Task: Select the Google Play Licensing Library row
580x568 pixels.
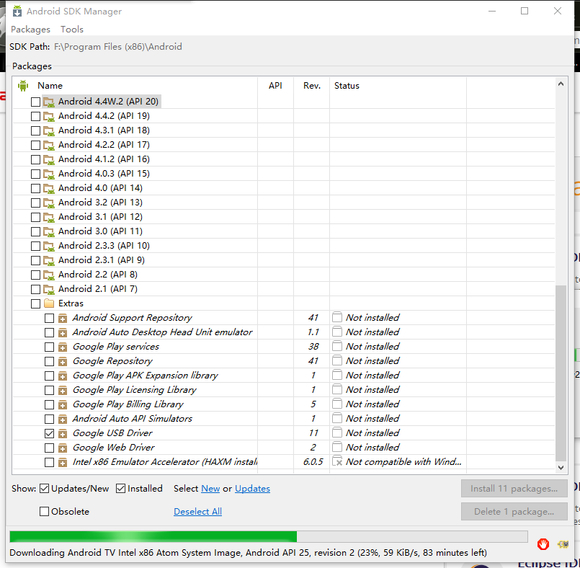Action: tap(284, 390)
